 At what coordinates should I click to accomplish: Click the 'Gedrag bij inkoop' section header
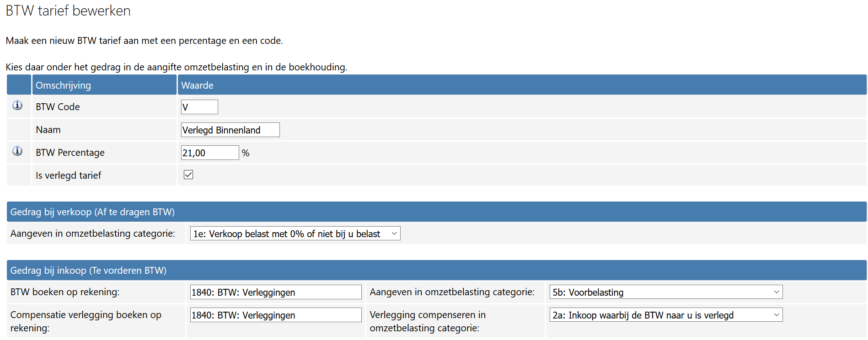pos(88,271)
